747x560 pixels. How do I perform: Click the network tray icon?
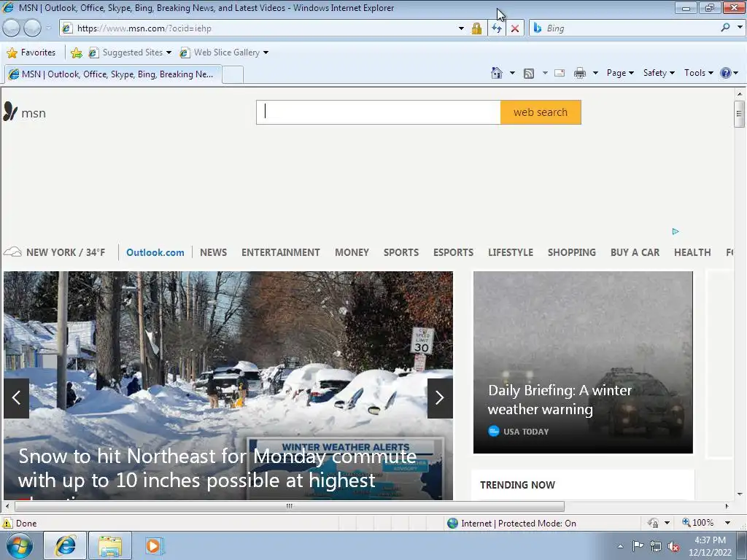(x=656, y=546)
